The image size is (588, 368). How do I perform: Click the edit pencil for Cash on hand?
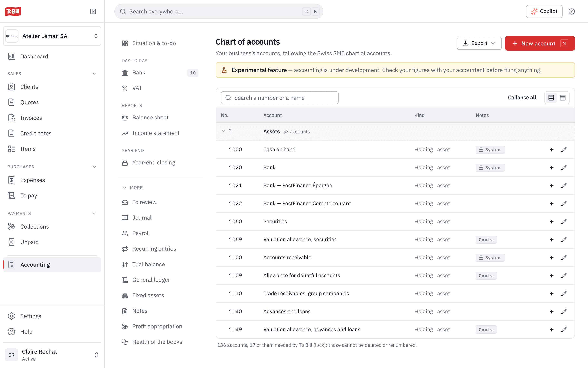(x=564, y=149)
